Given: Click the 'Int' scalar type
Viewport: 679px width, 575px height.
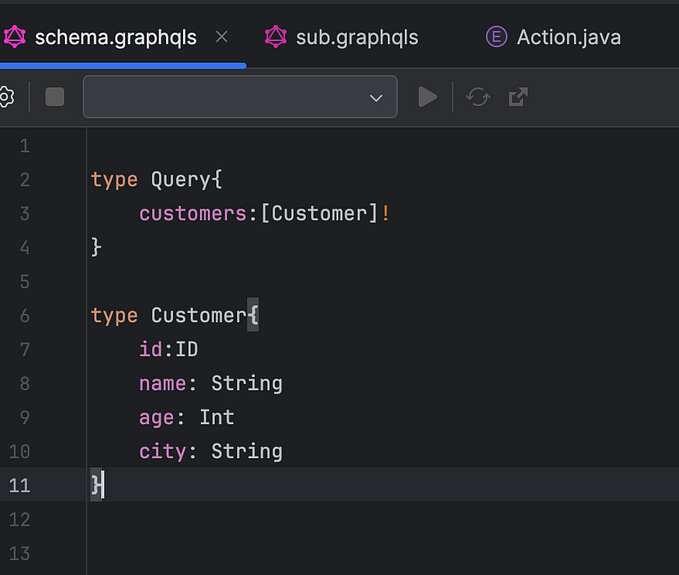Looking at the screenshot, I should click(217, 417).
